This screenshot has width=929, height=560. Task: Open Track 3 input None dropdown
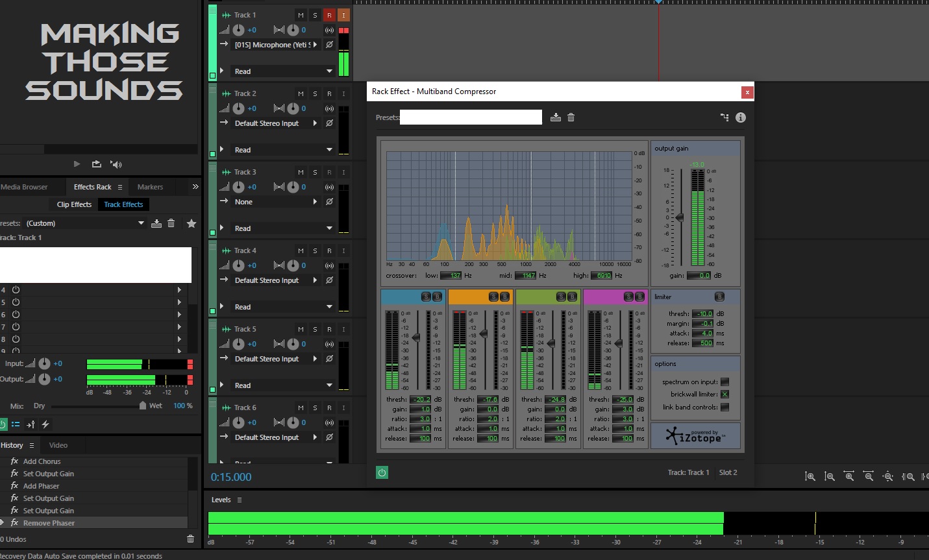[x=276, y=202]
